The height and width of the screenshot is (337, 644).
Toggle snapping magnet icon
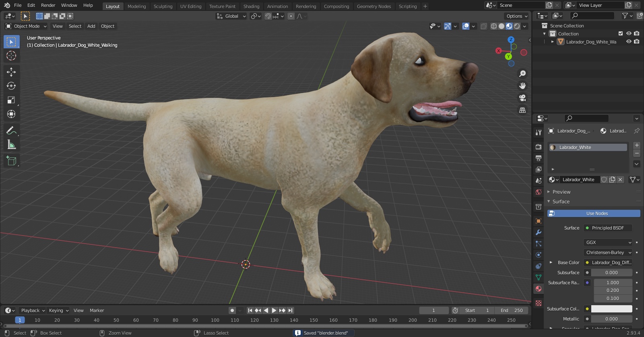pyautogui.click(x=268, y=16)
